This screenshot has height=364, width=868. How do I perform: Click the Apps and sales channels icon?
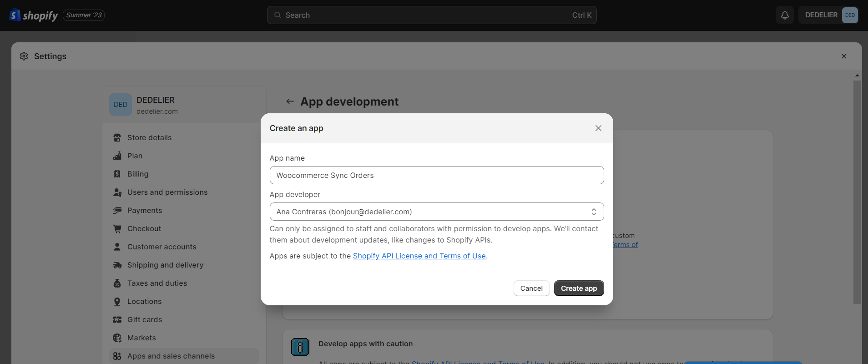click(x=117, y=356)
